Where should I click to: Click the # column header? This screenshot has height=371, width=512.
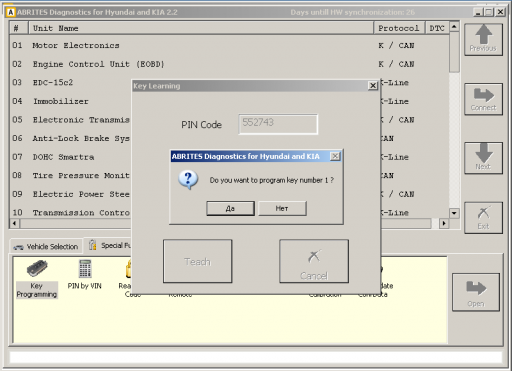click(19, 28)
